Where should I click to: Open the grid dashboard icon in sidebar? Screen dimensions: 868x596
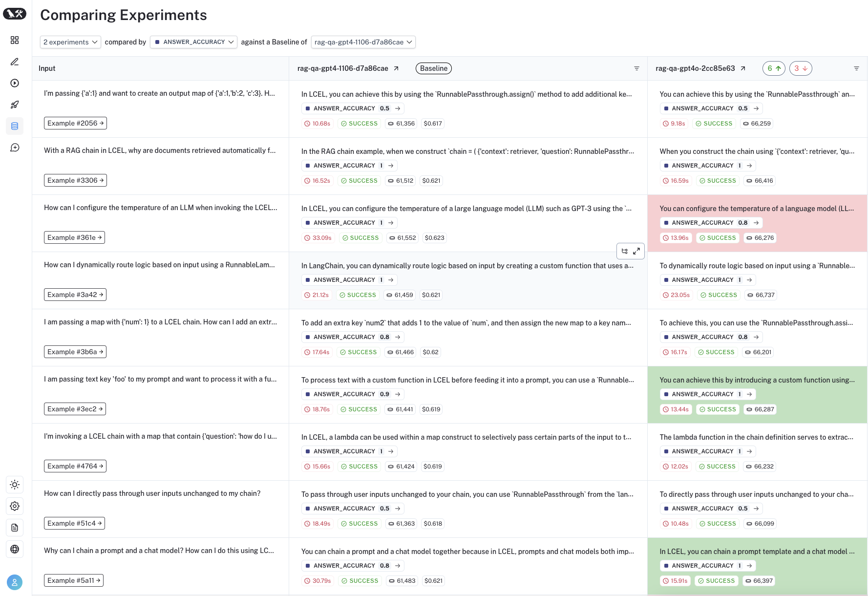15,40
